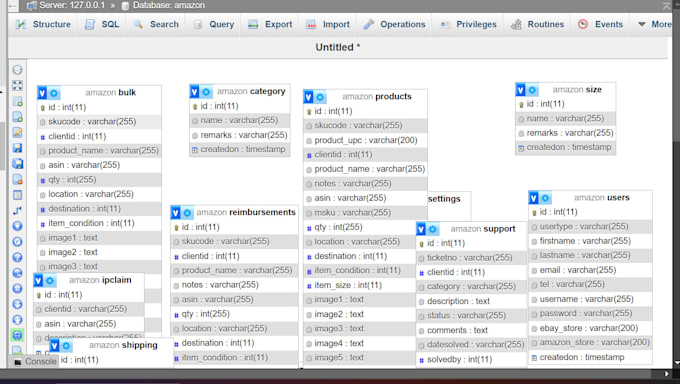This screenshot has width=680, height=384.
Task: Save the current designer page
Action: coord(17,148)
